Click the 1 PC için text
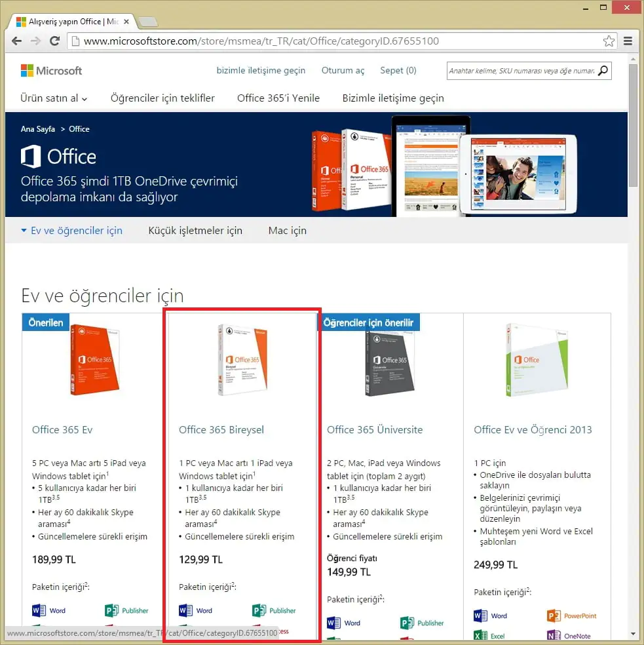This screenshot has width=644, height=645. click(x=490, y=463)
